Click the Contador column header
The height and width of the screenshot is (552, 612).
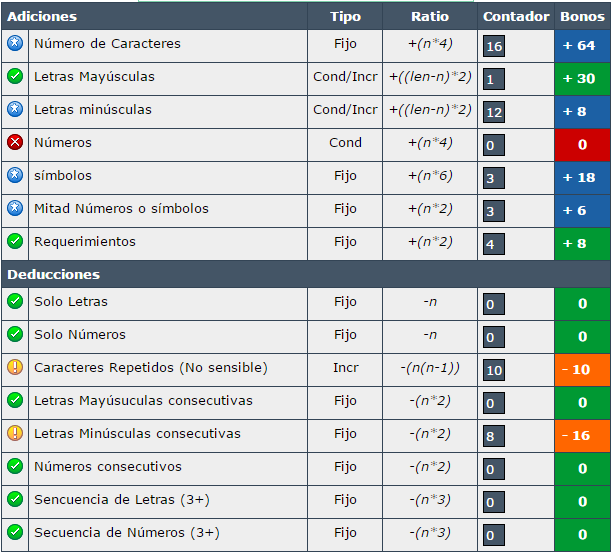(x=516, y=16)
